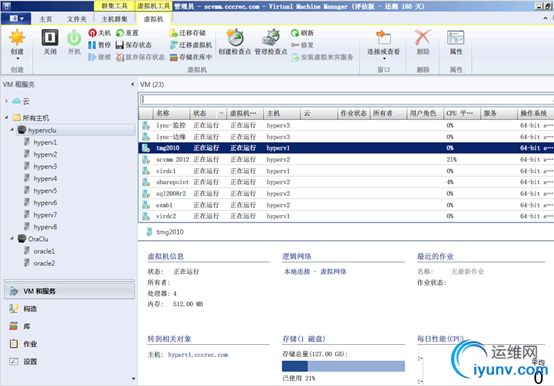Viewport: 554px width, 386px height.
Task: Expand the 云 tree node
Action: (6, 101)
